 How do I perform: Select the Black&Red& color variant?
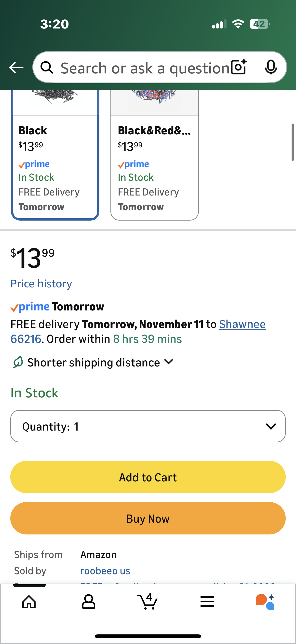tap(154, 165)
